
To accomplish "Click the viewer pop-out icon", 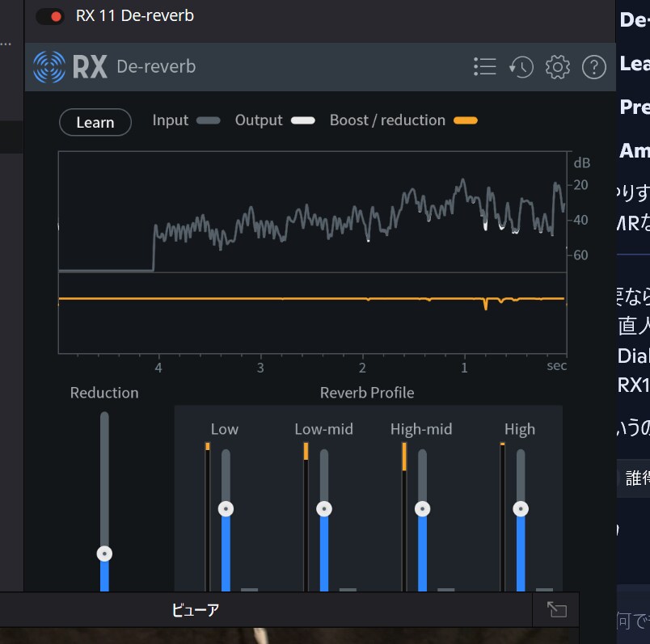I will tap(556, 609).
